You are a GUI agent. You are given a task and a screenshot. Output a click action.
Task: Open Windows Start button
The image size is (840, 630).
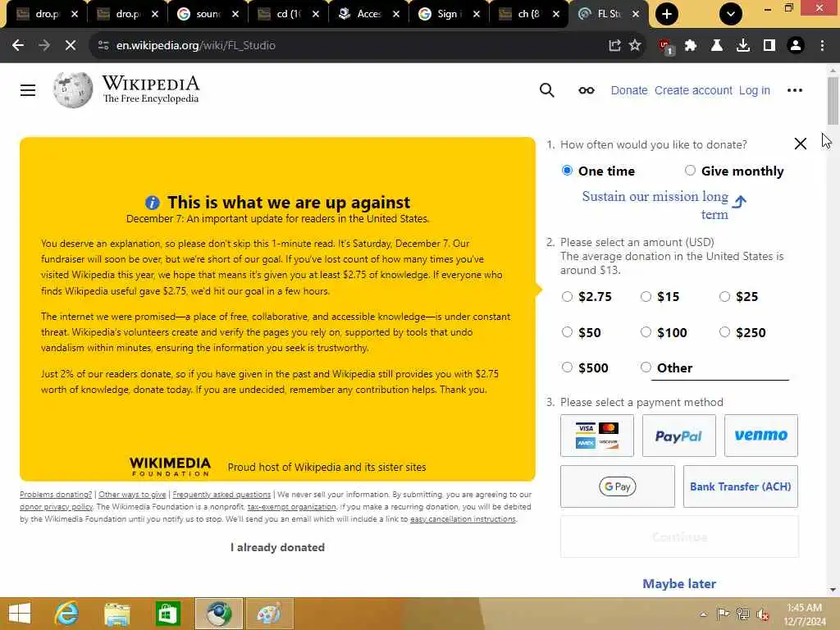tap(20, 614)
